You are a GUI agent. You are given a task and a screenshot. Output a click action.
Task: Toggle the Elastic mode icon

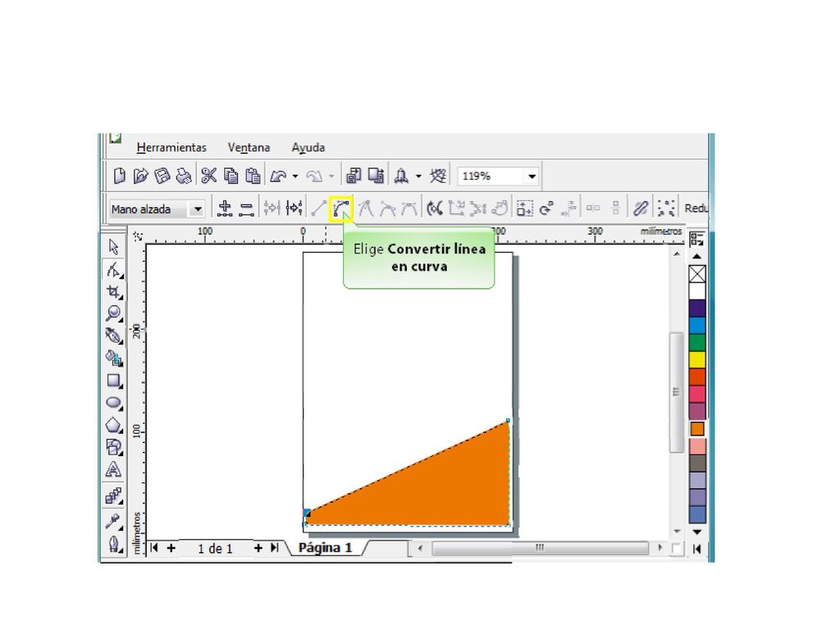click(x=641, y=208)
